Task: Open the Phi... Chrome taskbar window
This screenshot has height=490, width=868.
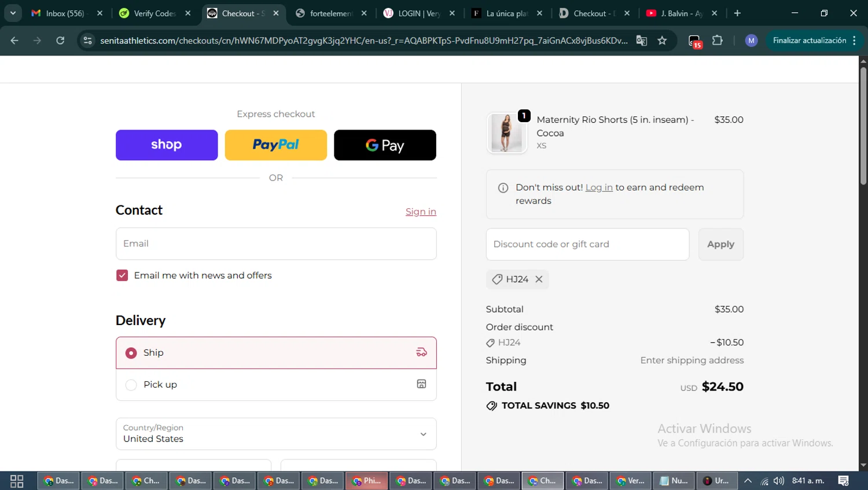Action: click(x=366, y=481)
